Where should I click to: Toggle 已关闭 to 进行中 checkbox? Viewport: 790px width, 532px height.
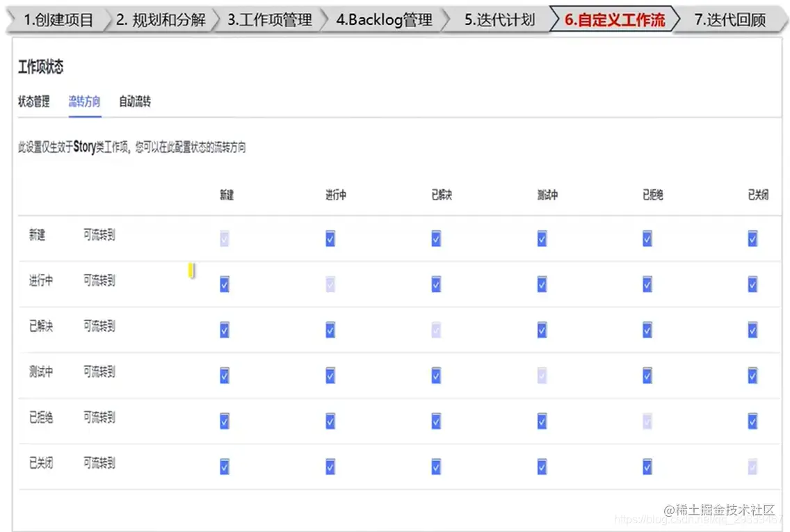click(x=330, y=467)
